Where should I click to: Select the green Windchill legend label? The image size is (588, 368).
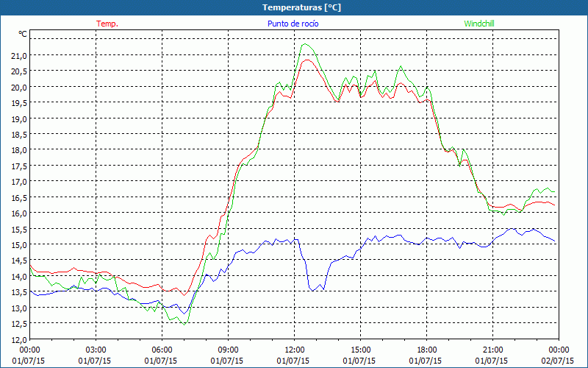coord(479,24)
